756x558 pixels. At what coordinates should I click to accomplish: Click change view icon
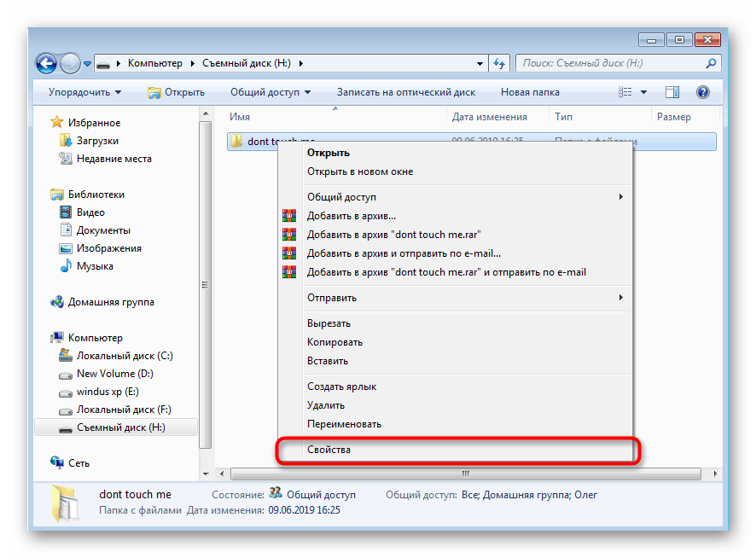tap(625, 92)
